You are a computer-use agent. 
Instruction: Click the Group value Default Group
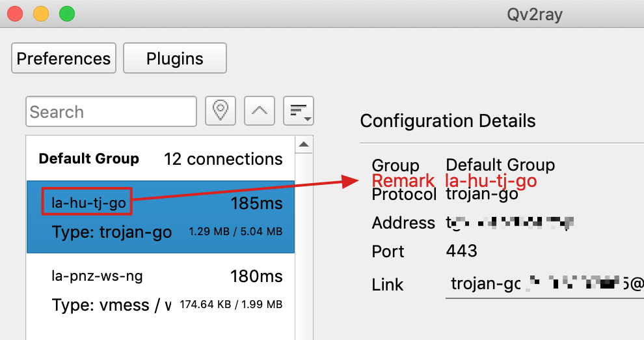click(x=500, y=165)
